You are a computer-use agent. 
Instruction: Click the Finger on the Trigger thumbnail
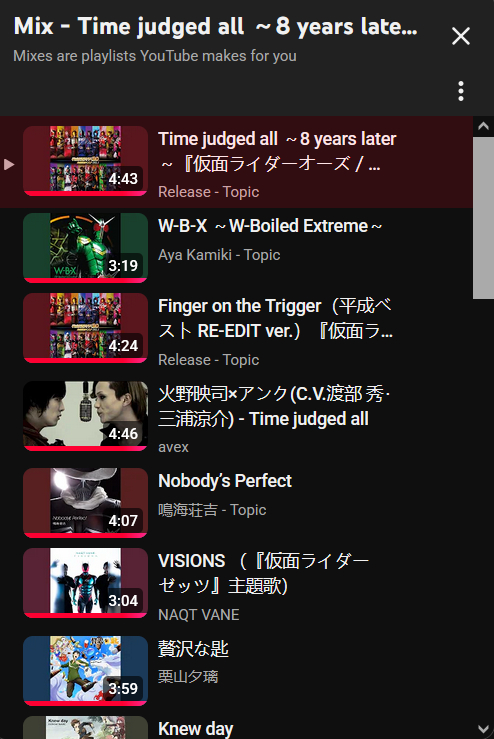coord(85,328)
